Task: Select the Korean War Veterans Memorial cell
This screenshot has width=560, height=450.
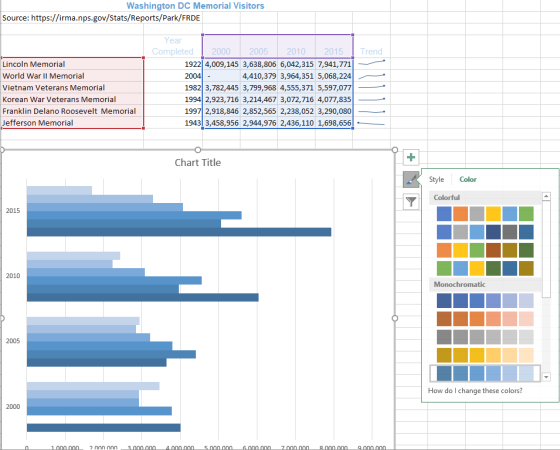Action: point(72,100)
